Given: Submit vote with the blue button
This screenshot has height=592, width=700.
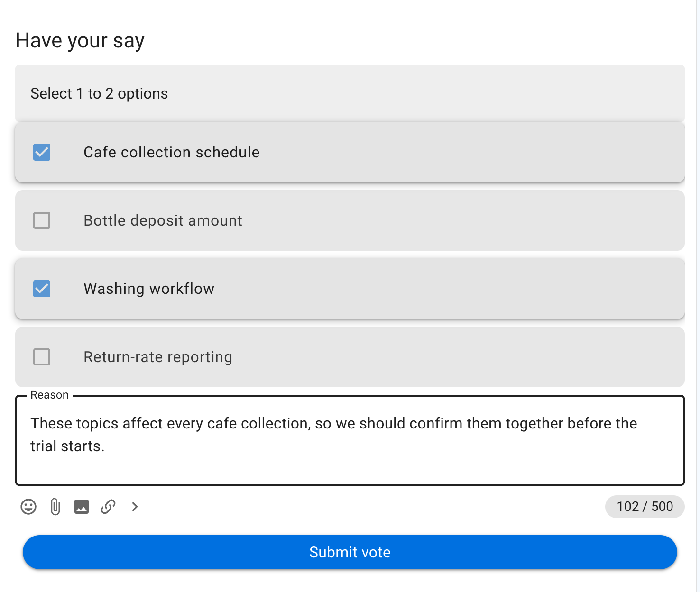Looking at the screenshot, I should (x=350, y=552).
